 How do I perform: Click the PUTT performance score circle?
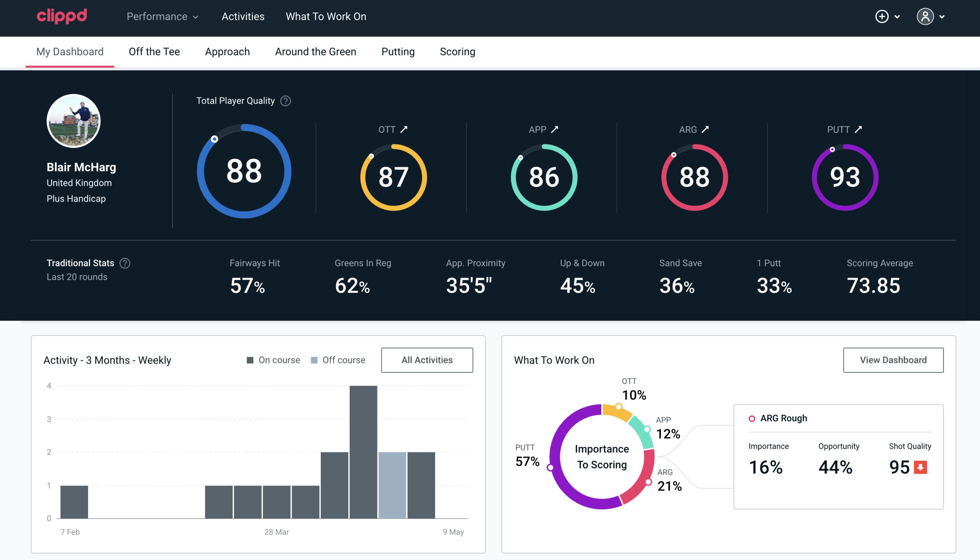tap(844, 176)
